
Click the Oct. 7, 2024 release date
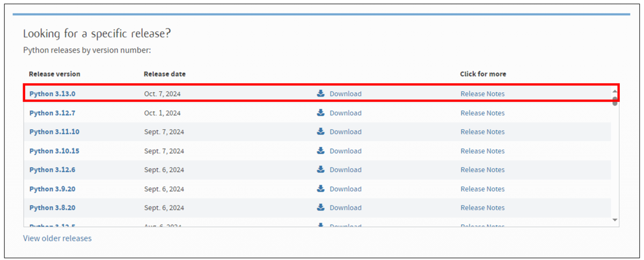point(163,94)
